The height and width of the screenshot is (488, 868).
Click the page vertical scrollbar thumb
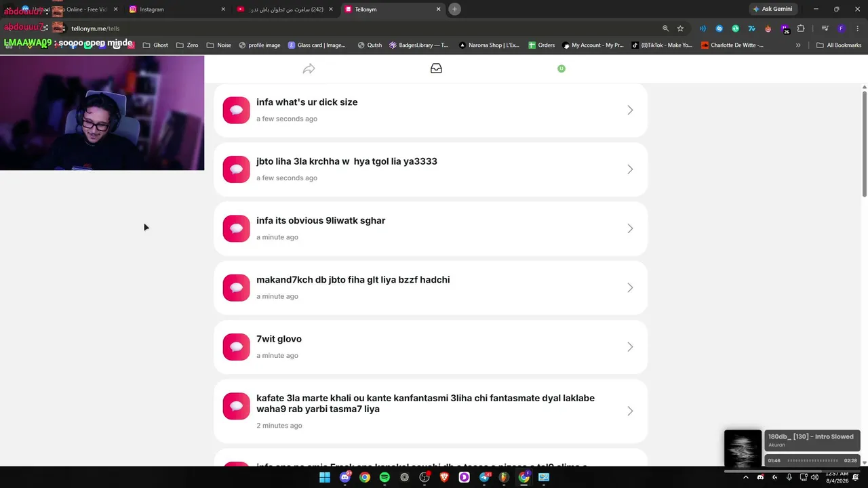pyautogui.click(x=865, y=144)
